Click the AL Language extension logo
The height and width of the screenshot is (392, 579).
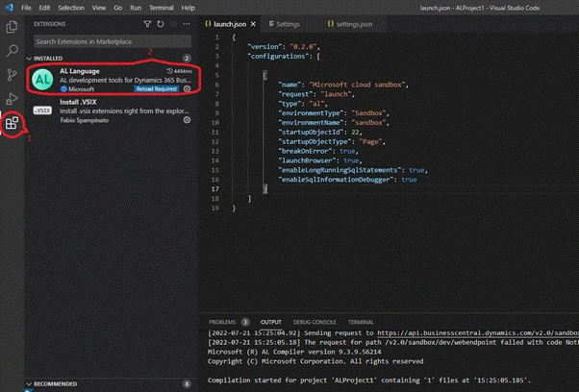[x=42, y=80]
